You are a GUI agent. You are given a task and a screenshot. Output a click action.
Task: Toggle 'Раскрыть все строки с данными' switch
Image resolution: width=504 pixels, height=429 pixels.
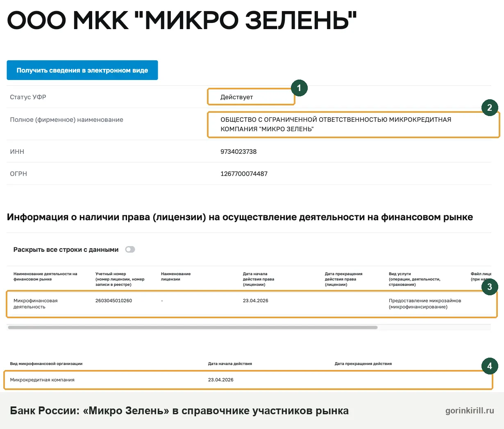coord(130,249)
